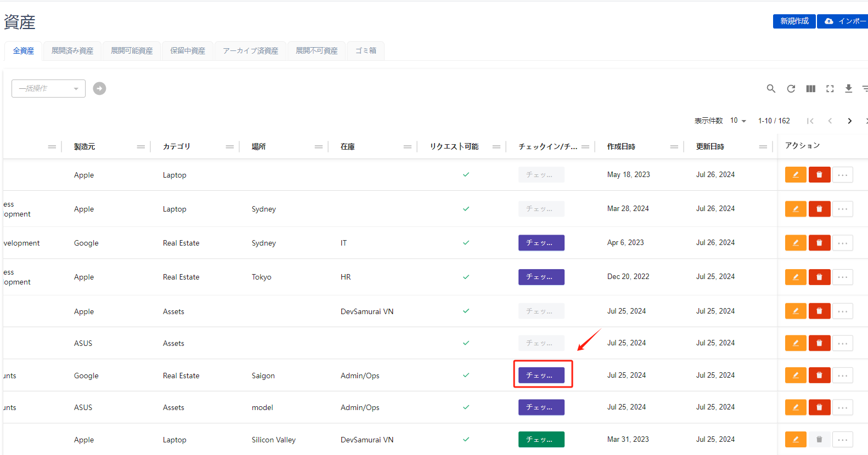Screen dimensions: 868x455
Task: Click the 新規作成 button
Action: click(x=794, y=21)
